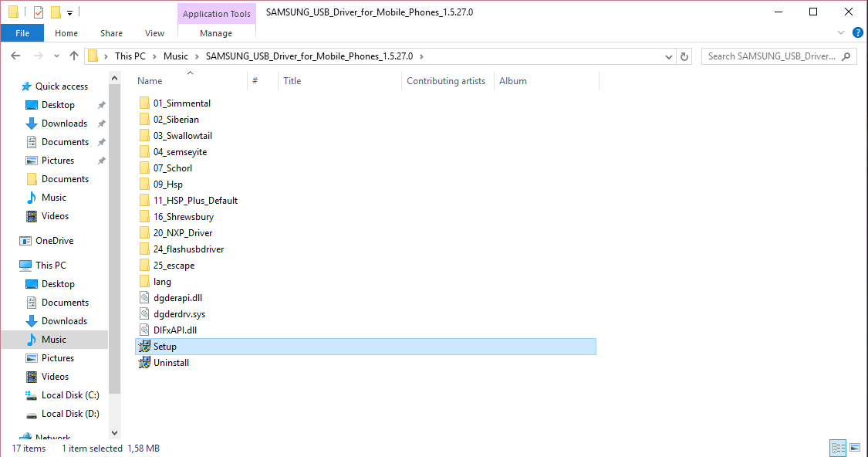The height and width of the screenshot is (457, 868).
Task: Select the Setup installer file
Action: (366, 347)
